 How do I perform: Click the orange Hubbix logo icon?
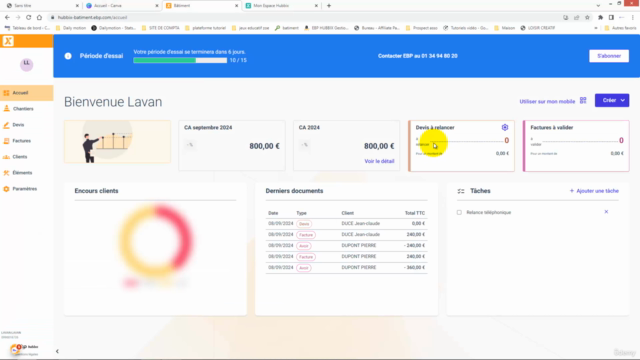click(8, 41)
